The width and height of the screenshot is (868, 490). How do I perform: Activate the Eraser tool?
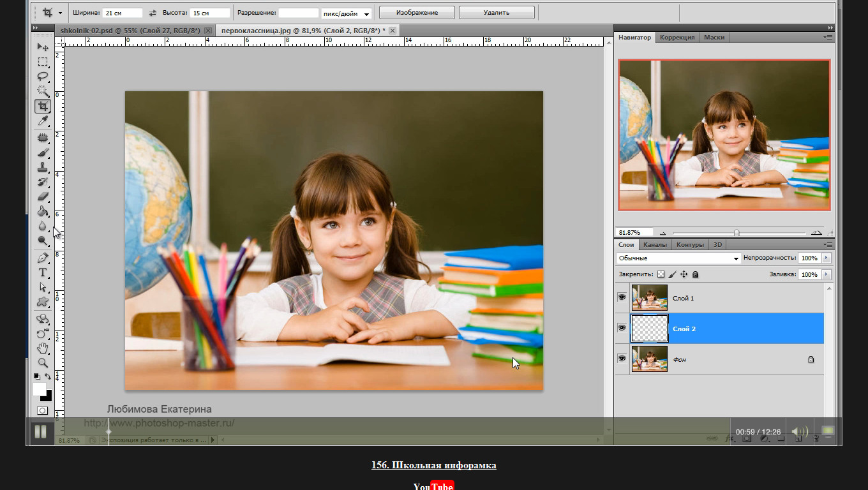coord(43,197)
